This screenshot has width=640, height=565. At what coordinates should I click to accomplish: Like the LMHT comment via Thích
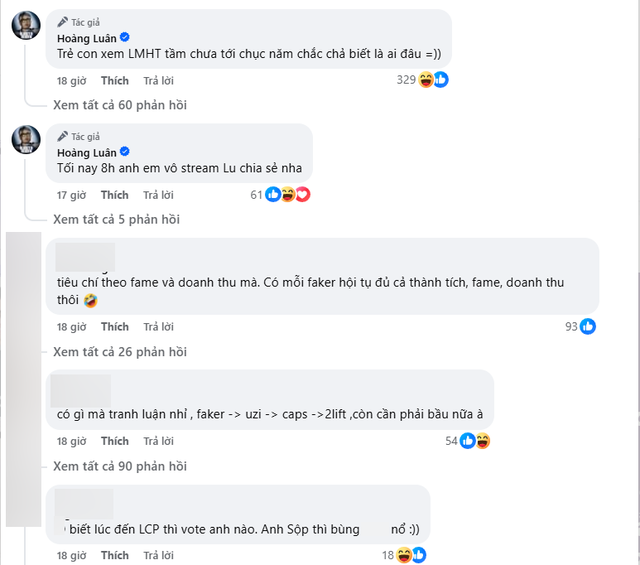click(114, 80)
